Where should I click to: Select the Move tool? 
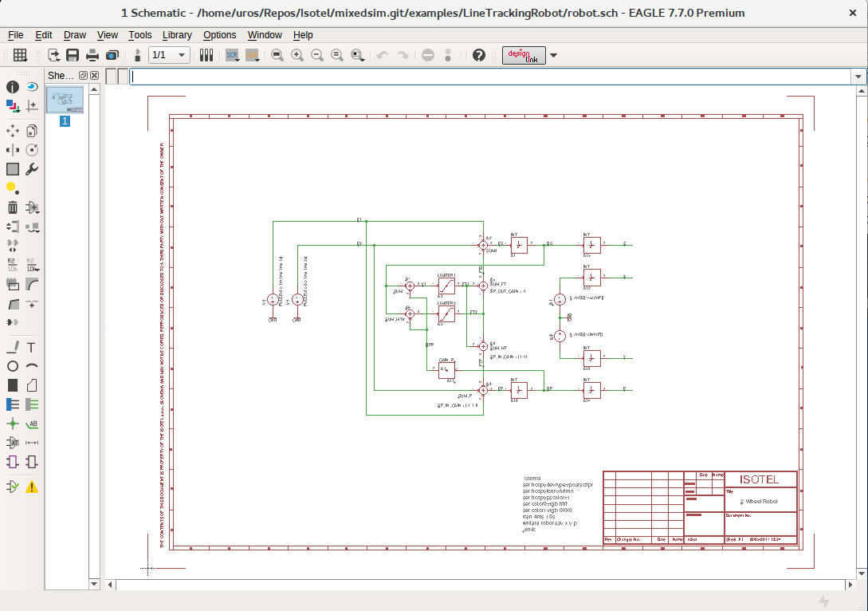click(13, 131)
